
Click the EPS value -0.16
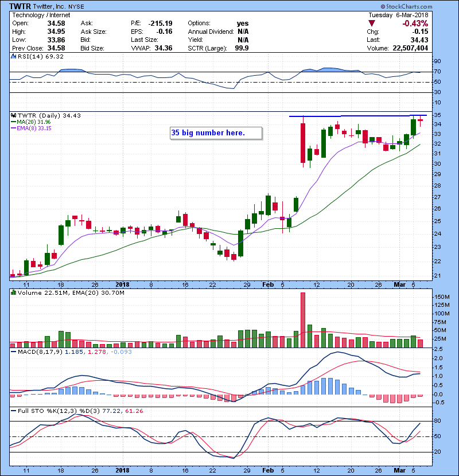click(164, 32)
